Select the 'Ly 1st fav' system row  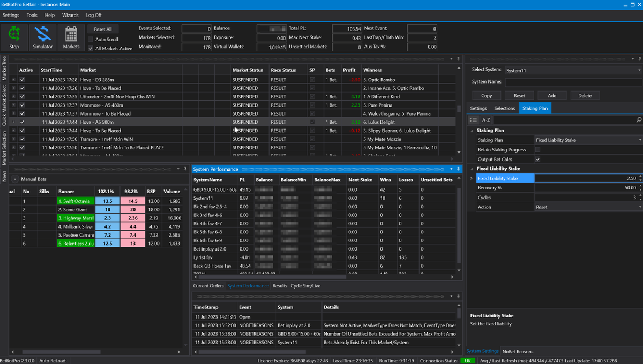(x=324, y=257)
